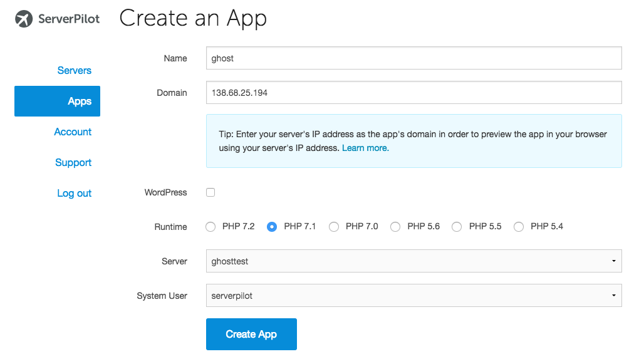
Task: Verify PHP 7.1 is selected
Action: pyautogui.click(x=271, y=226)
